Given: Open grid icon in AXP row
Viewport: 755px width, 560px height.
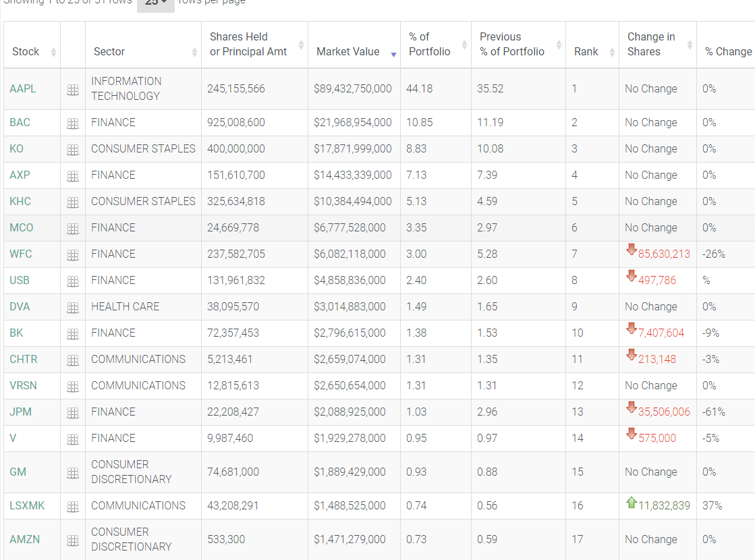Looking at the screenshot, I should [x=73, y=176].
